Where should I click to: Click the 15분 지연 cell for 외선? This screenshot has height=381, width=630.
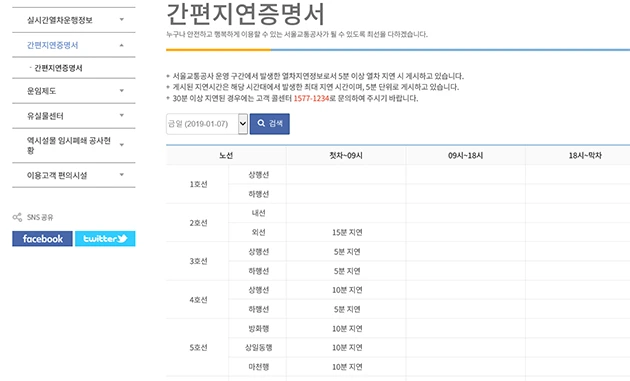[x=347, y=232]
